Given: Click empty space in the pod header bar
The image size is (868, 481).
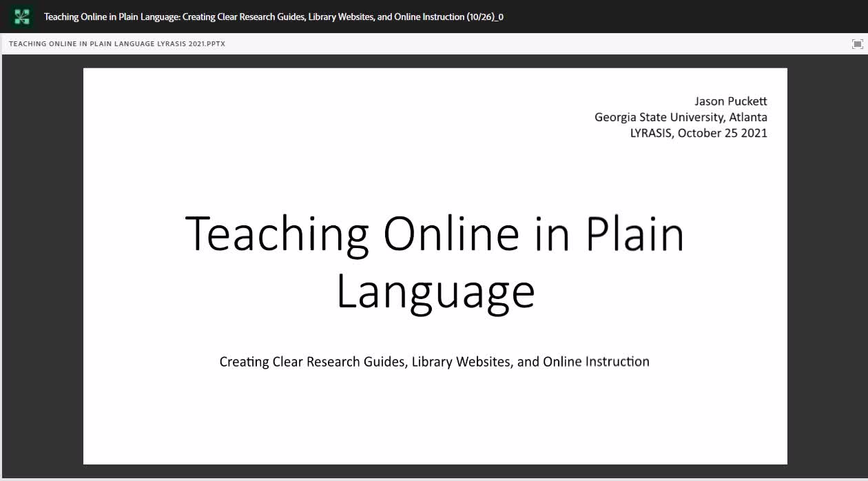Looking at the screenshot, I should click(537, 44).
